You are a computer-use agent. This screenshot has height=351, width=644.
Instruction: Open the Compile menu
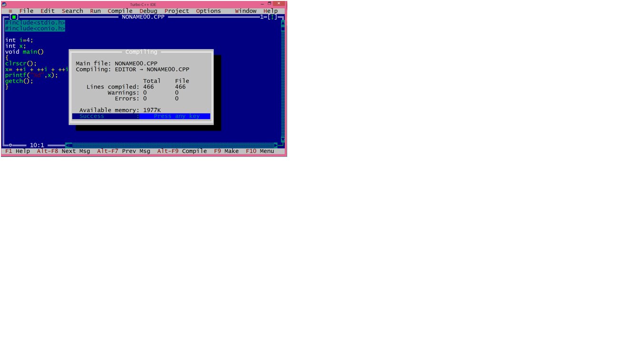point(120,11)
